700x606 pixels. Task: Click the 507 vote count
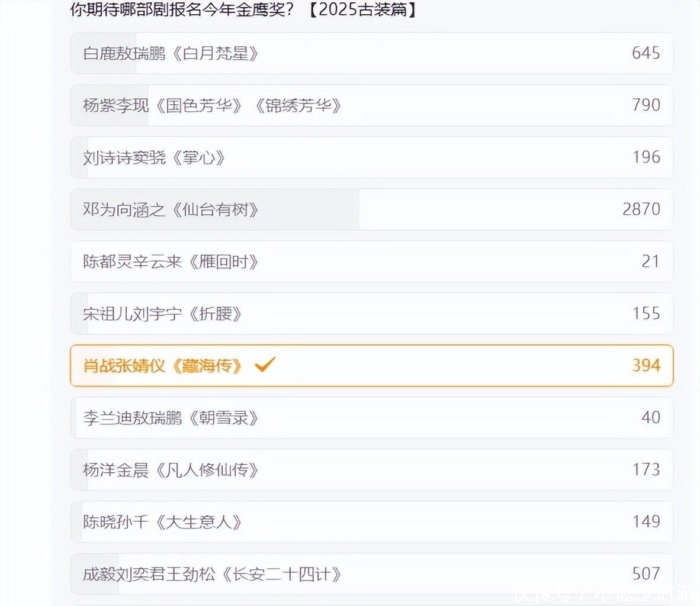[646, 573]
